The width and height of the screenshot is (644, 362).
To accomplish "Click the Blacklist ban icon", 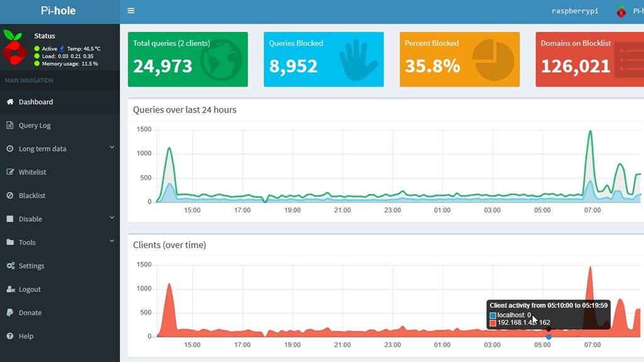I will pos(10,195).
